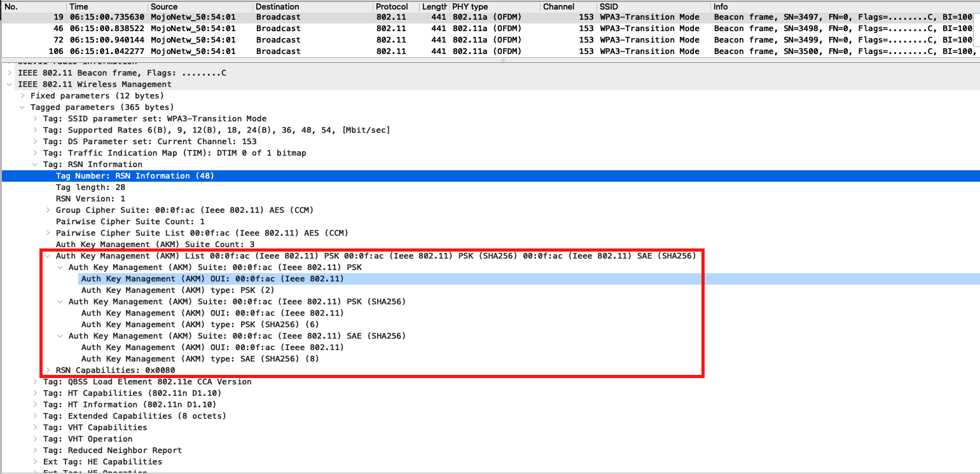Expand Tag: HT Capabilities (802.11n D1.10)
The image size is (980, 474).
(x=35, y=393)
